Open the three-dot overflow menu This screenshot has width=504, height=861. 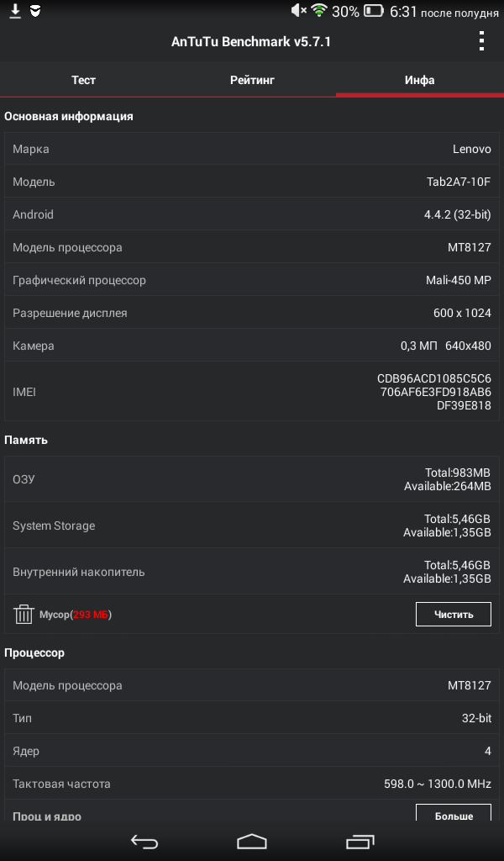coord(481,41)
